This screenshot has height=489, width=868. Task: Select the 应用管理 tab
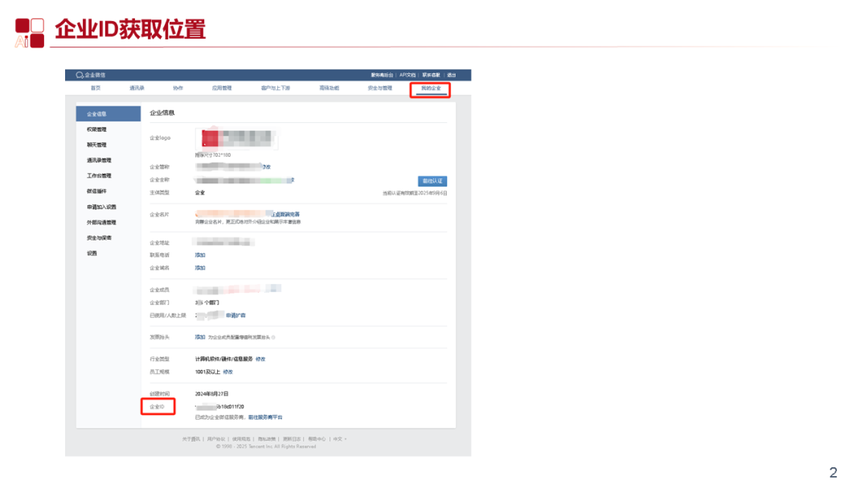(x=222, y=88)
